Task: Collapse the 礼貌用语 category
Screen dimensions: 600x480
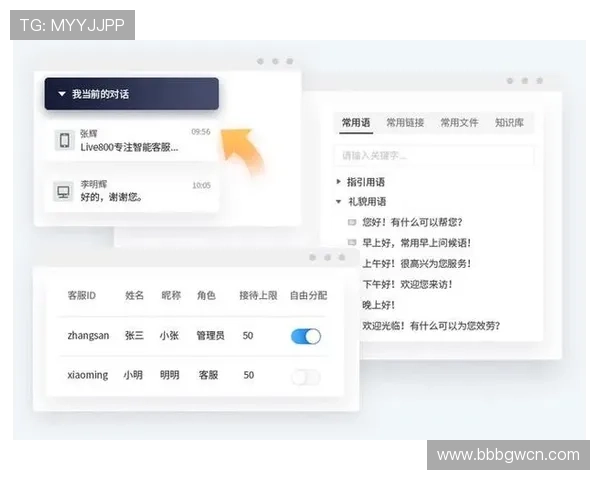Action: pyautogui.click(x=338, y=201)
